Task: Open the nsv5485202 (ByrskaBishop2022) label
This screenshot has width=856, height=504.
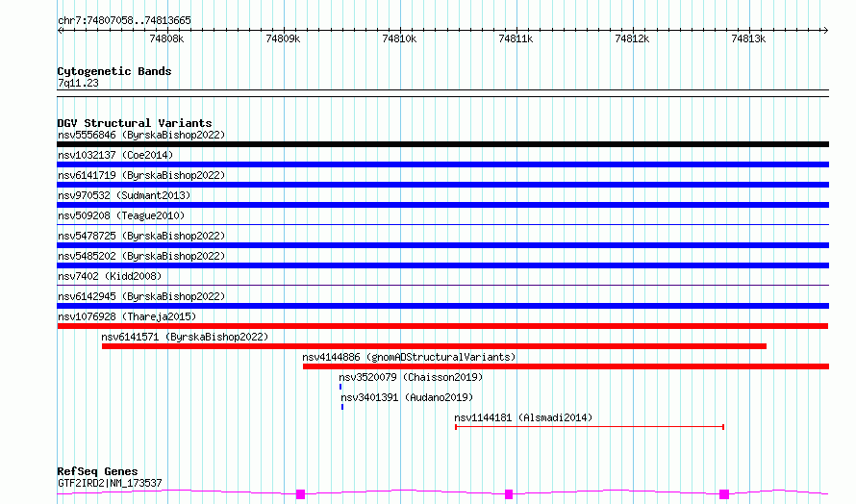Action: click(x=141, y=256)
